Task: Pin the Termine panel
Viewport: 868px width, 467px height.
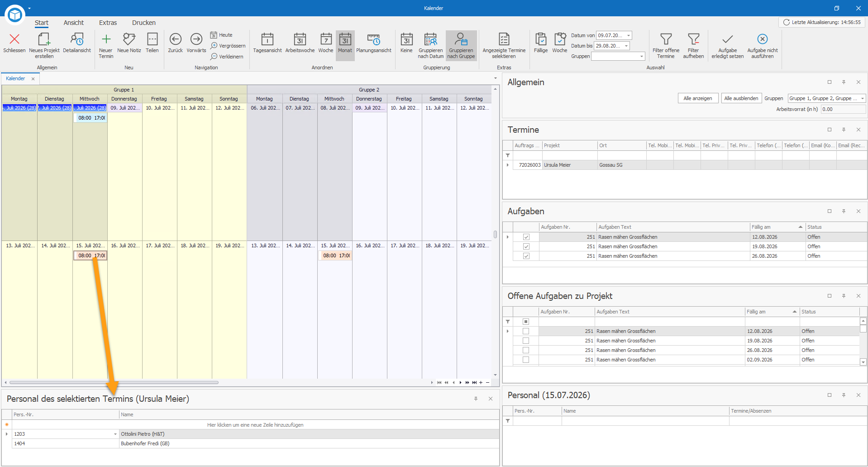Action: click(x=844, y=130)
